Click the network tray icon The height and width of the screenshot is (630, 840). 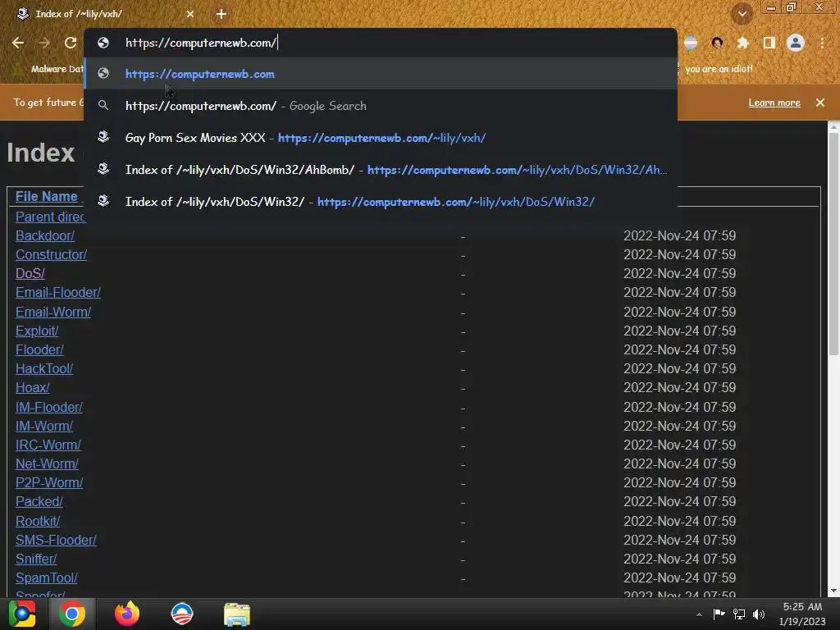pos(739,614)
